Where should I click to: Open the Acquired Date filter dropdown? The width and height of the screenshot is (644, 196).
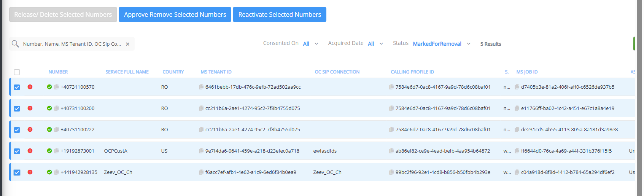375,44
